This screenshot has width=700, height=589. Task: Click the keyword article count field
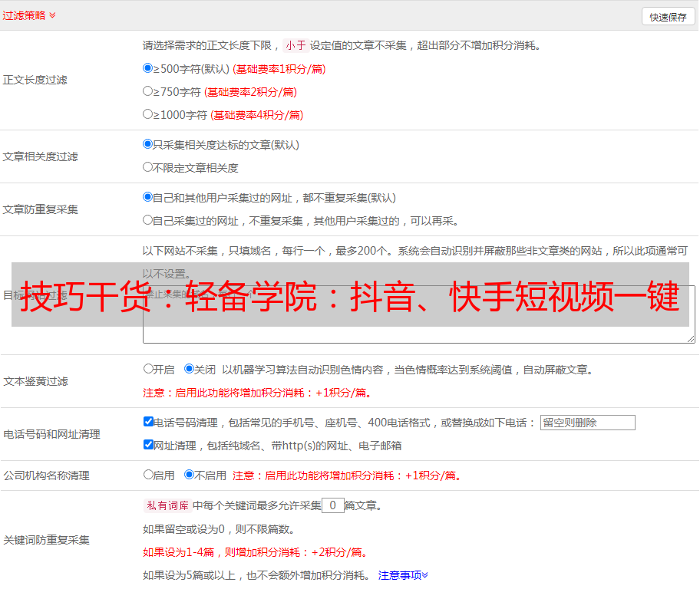pos(332,505)
